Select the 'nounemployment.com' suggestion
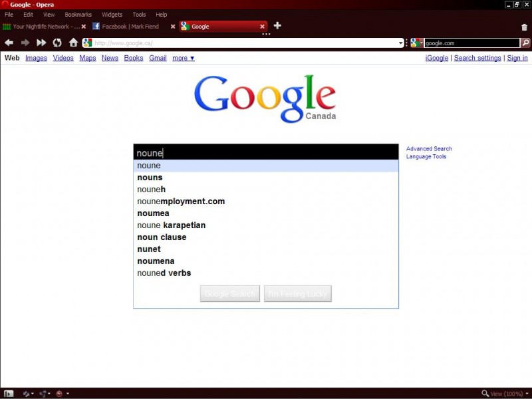532x399 pixels. coord(266,201)
